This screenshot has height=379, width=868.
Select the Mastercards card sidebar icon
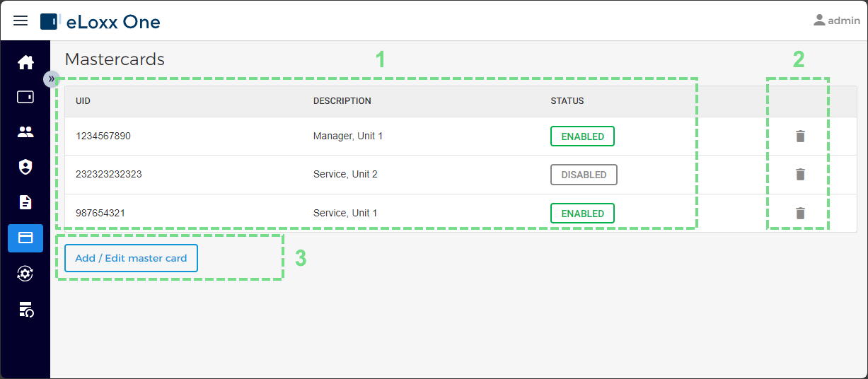pos(25,238)
